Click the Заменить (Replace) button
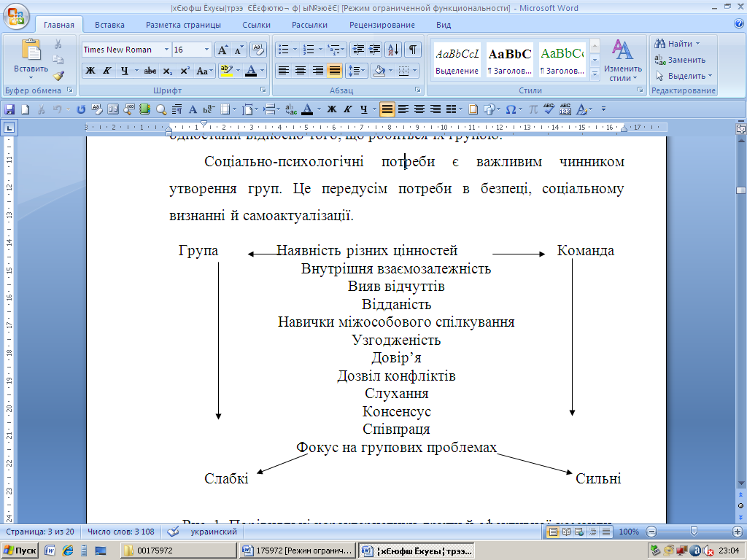This screenshot has height=560, width=747. pos(680,60)
